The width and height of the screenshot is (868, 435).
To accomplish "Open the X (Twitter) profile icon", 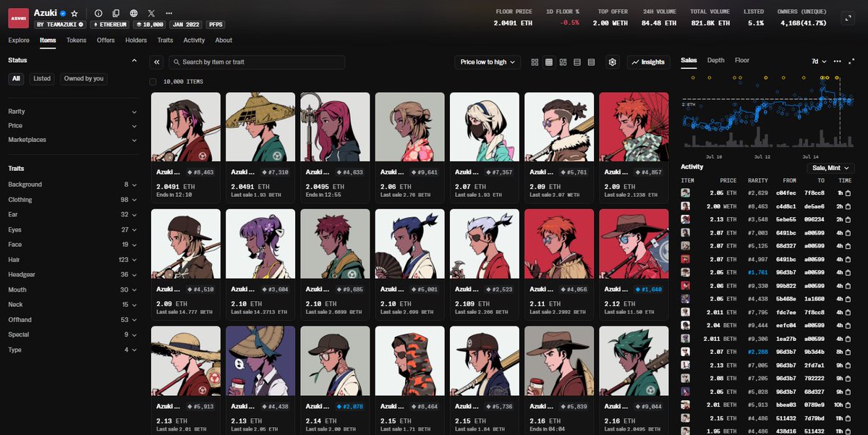I will click(x=151, y=13).
